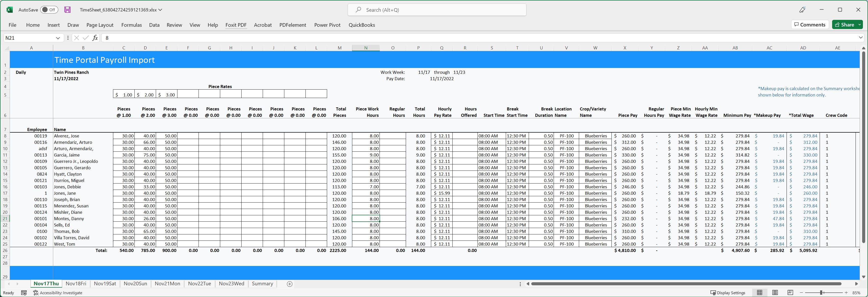Click the Search box field

pyautogui.click(x=437, y=10)
